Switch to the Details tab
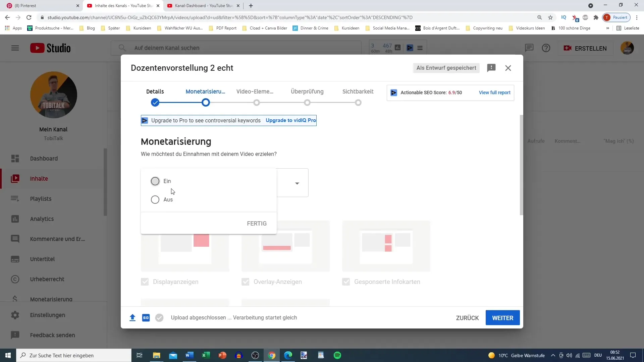This screenshot has height=362, width=644. point(155,92)
